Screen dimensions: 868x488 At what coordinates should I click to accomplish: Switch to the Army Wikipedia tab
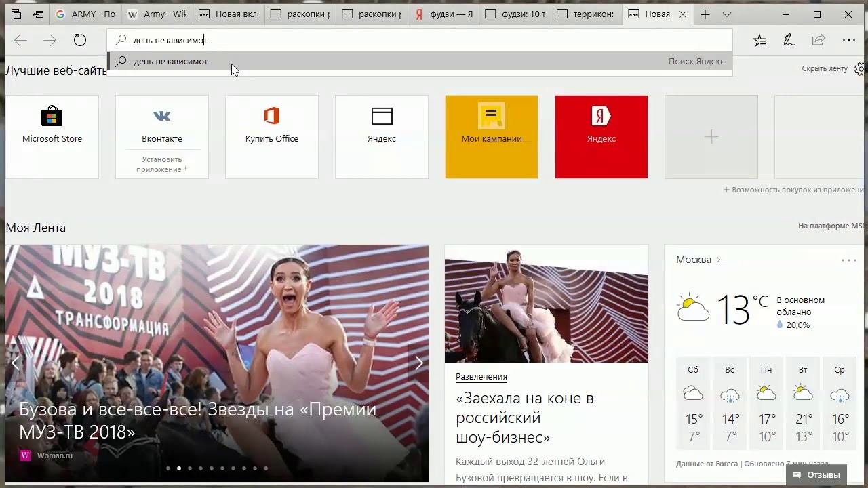click(157, 14)
